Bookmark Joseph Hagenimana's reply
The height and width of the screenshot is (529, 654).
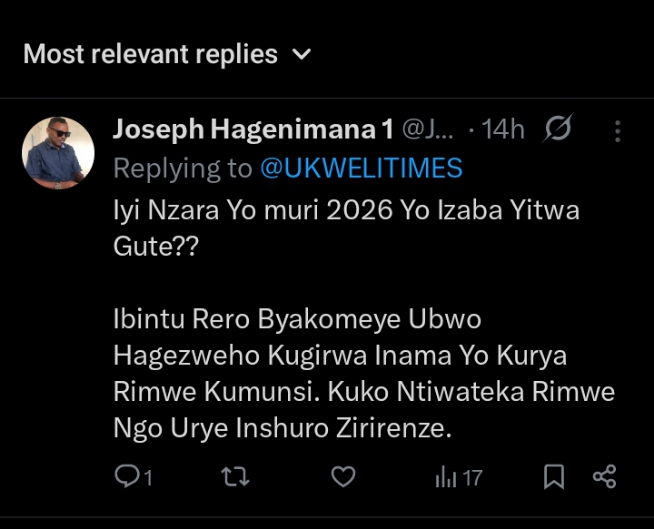553,478
